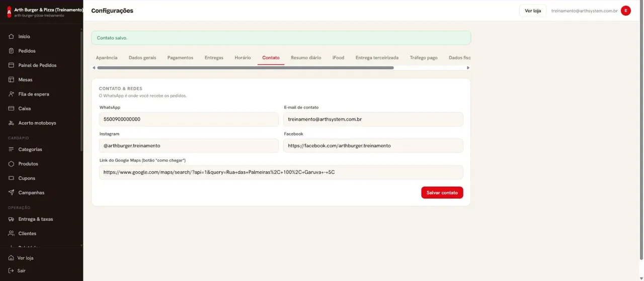Click the horizontal tabs scrollbar
644x281 pixels.
click(x=246, y=68)
